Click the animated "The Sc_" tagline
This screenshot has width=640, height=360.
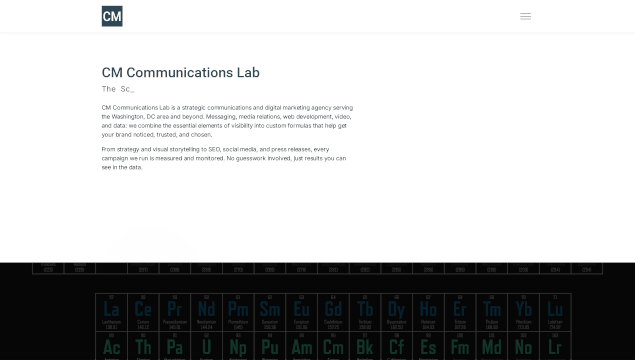click(118, 89)
